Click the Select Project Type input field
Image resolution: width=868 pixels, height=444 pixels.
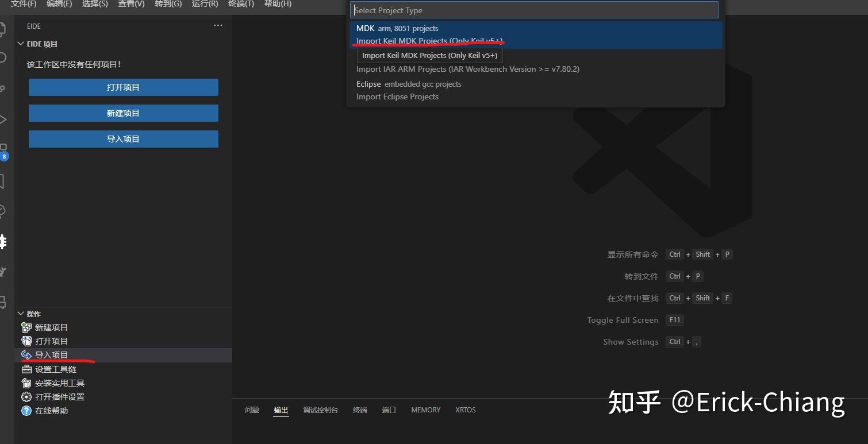[533, 10]
